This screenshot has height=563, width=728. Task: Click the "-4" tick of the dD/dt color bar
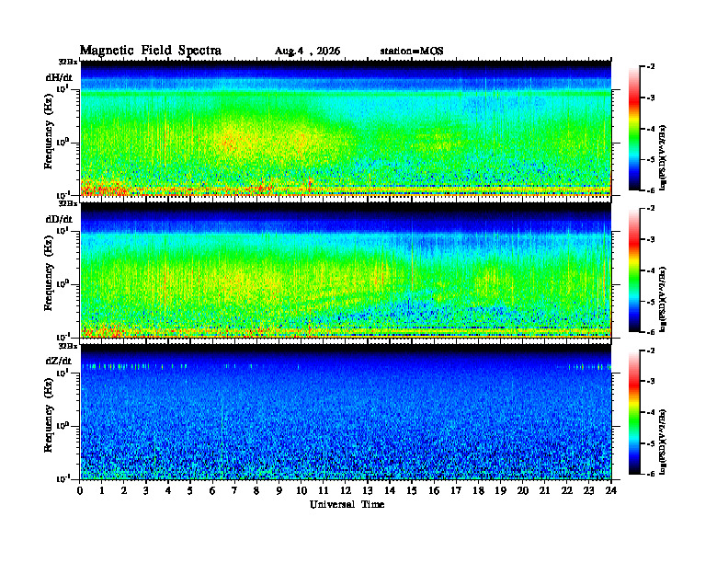[651, 270]
